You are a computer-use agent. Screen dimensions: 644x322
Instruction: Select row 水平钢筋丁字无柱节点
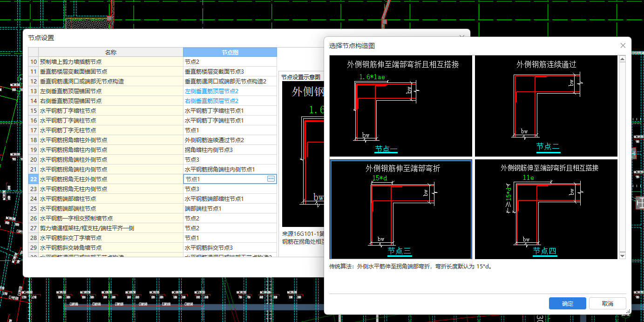click(111, 130)
